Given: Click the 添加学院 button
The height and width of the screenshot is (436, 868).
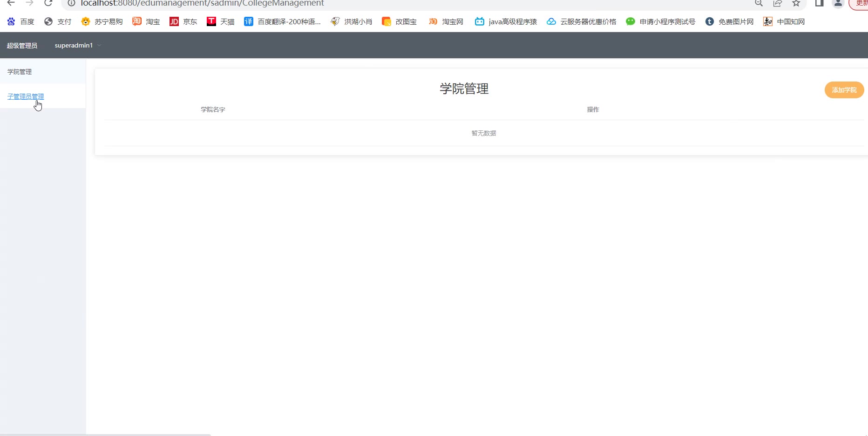Looking at the screenshot, I should point(844,90).
